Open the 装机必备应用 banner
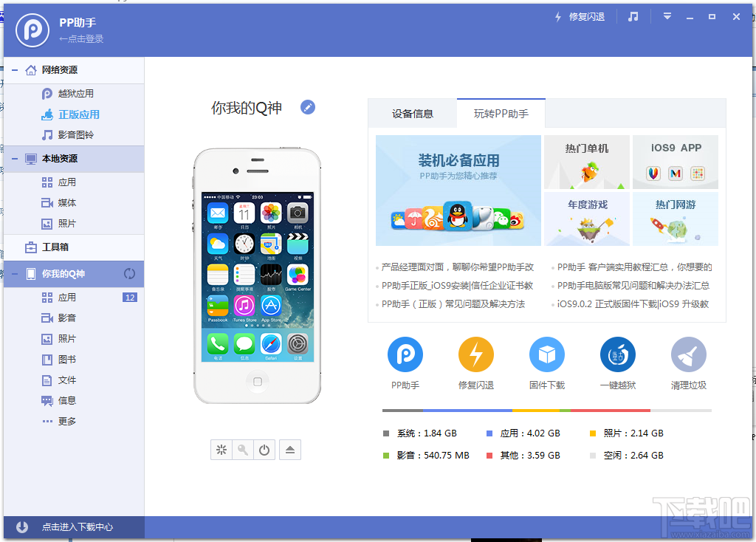 (x=458, y=191)
